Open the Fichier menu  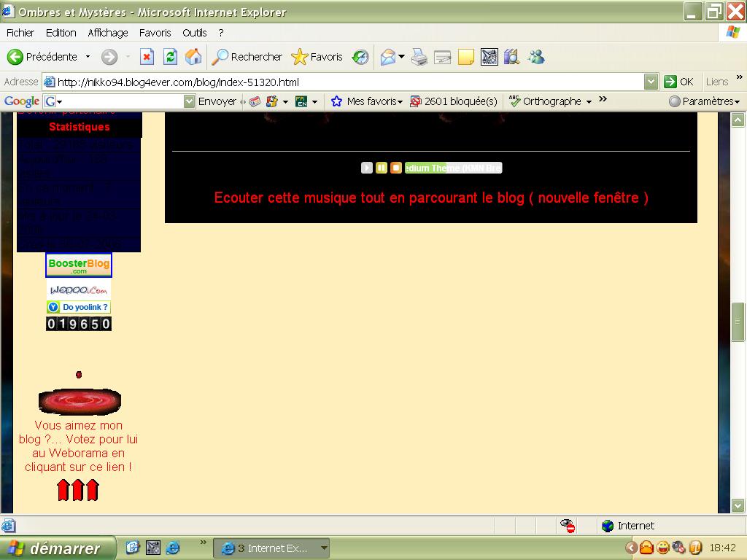[20, 33]
